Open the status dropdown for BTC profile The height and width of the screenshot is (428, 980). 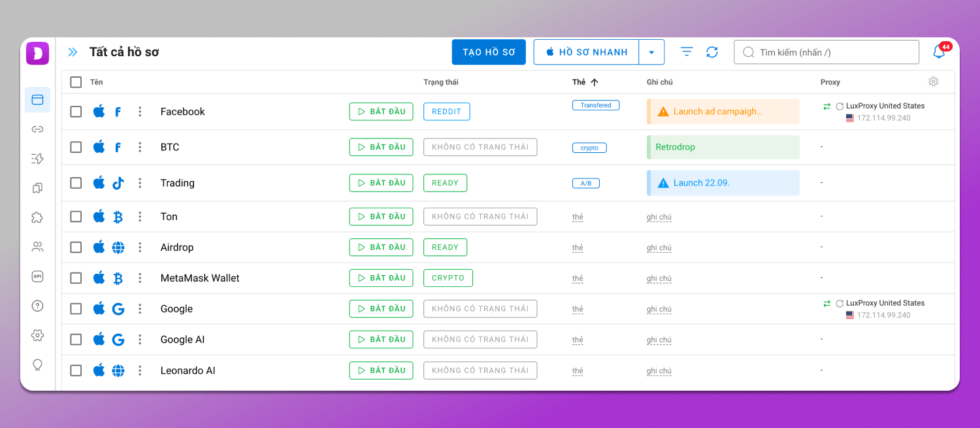480,147
